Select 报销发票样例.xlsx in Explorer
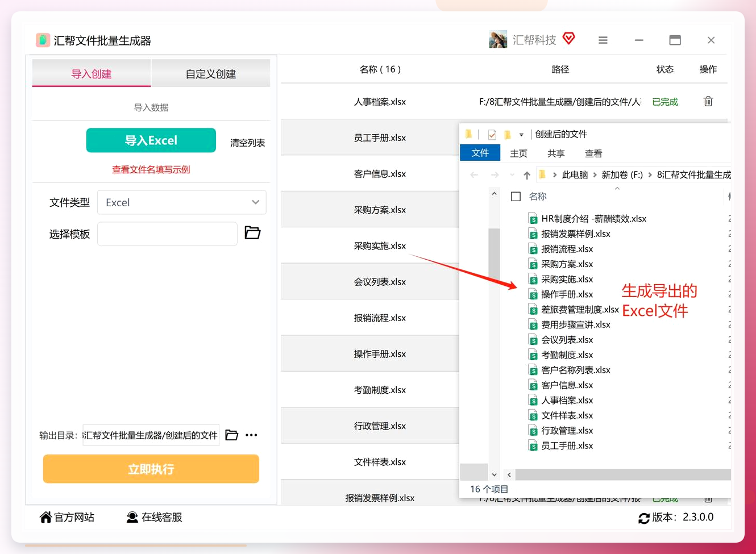 pos(576,234)
